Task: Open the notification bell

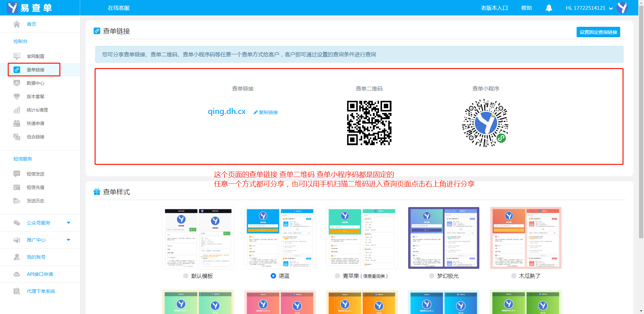Action: [549, 8]
